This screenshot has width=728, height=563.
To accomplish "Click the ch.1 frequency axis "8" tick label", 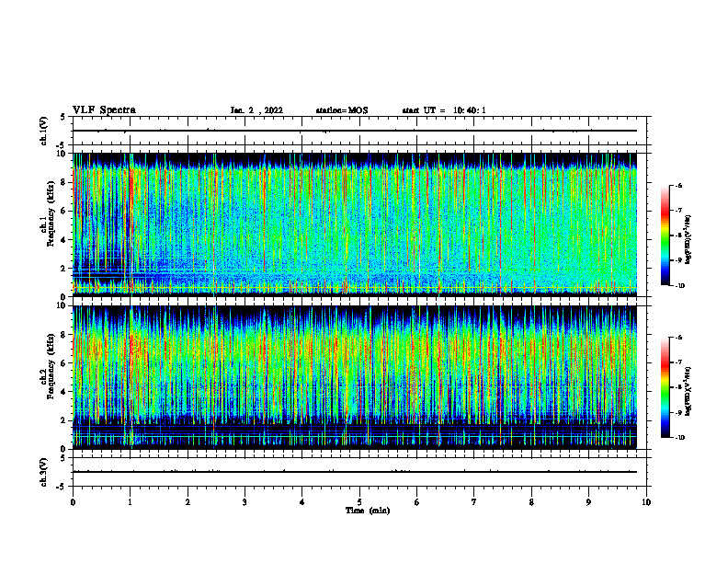I will 63,182.
